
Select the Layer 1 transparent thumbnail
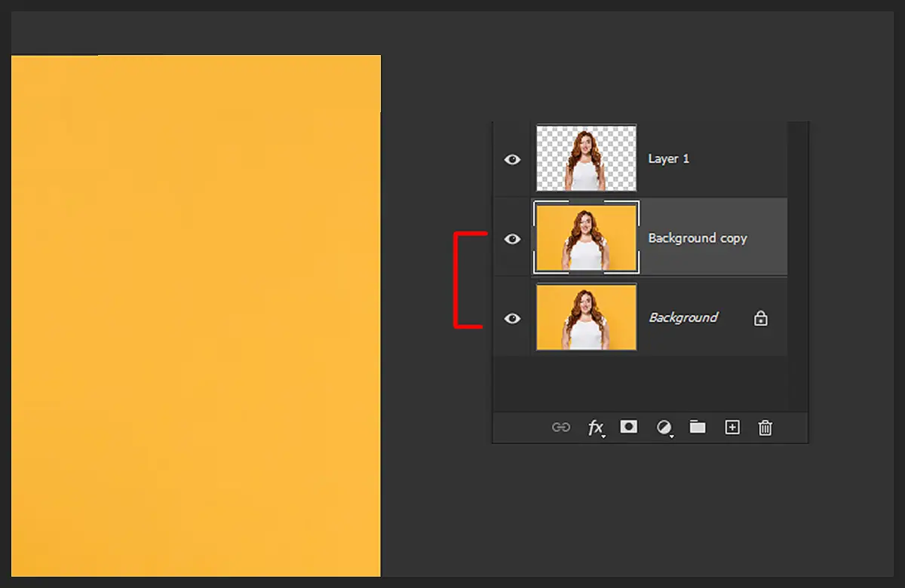(x=586, y=158)
